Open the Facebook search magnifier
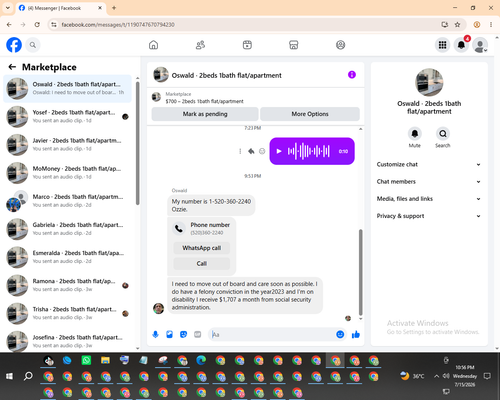 tap(33, 45)
